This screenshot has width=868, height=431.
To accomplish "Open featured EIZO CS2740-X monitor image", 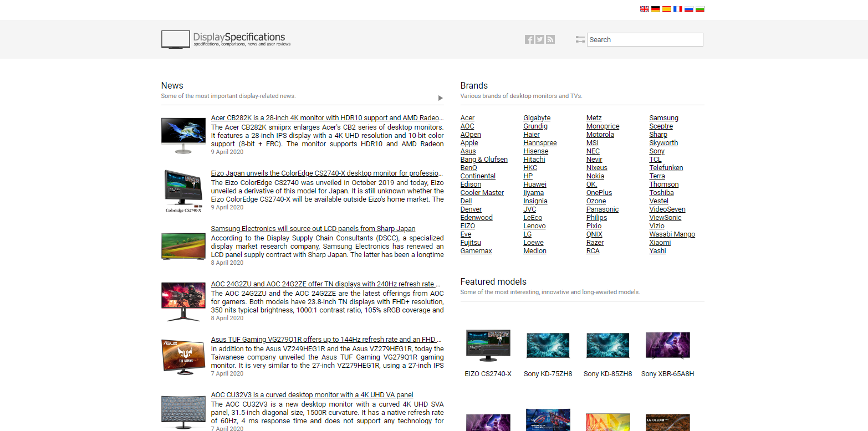I will pos(488,346).
